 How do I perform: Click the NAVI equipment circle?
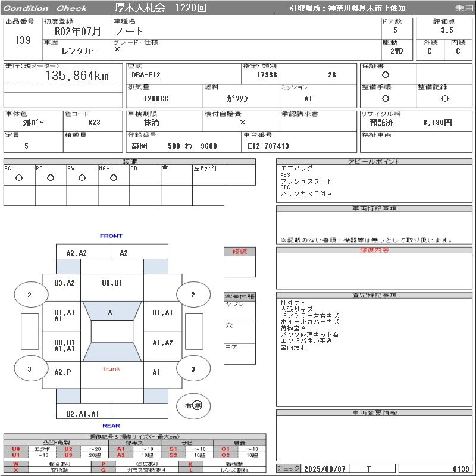pyautogui.click(x=114, y=177)
